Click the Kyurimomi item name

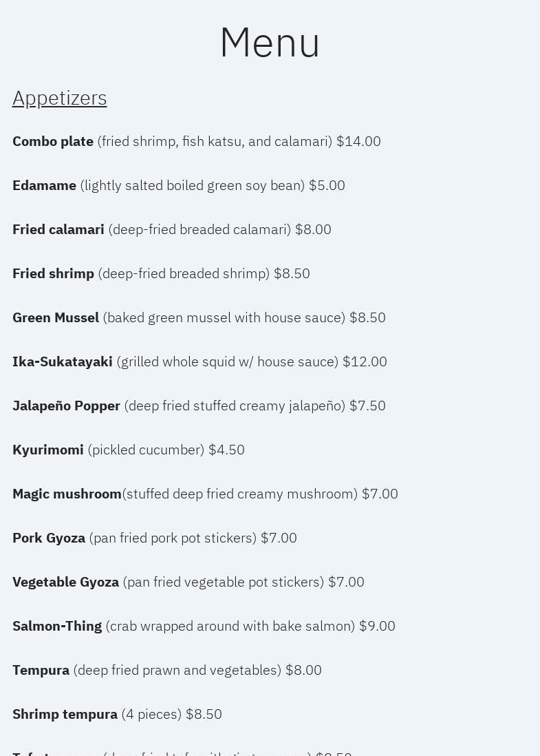(x=48, y=450)
